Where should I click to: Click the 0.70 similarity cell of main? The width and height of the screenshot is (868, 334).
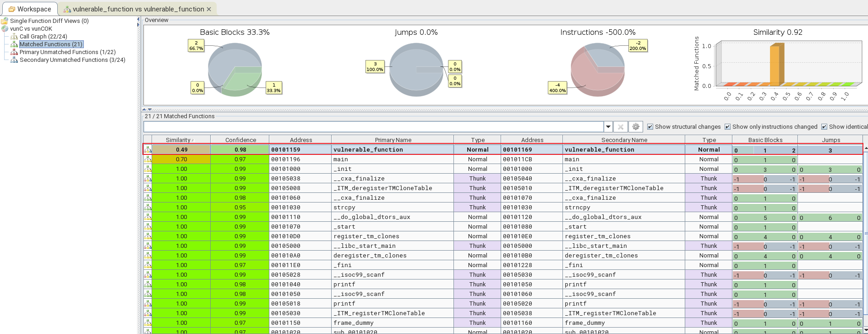(x=181, y=159)
